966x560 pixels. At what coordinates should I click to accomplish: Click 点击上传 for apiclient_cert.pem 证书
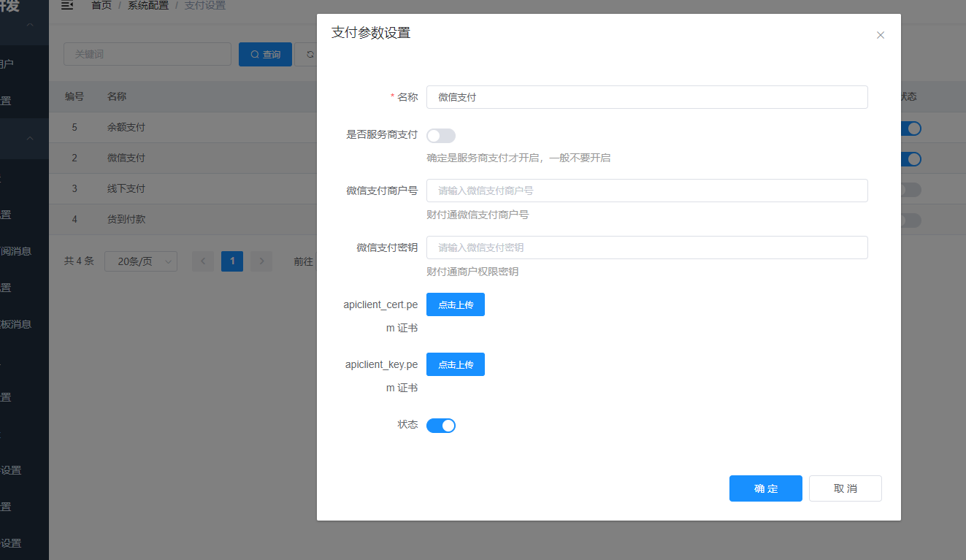(456, 304)
